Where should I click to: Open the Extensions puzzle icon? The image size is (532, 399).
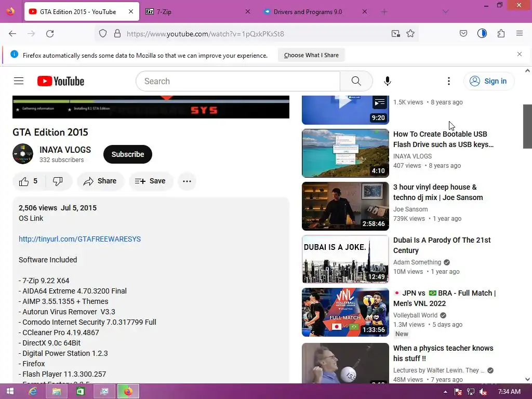pyautogui.click(x=501, y=34)
